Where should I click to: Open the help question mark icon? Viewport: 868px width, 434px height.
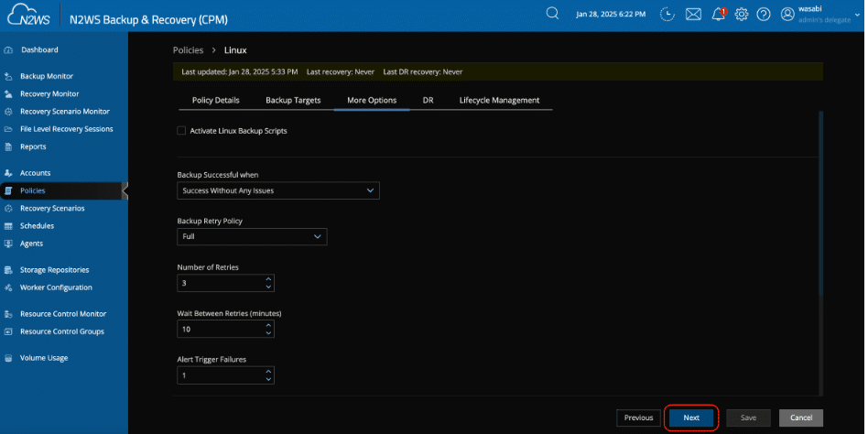tap(764, 15)
